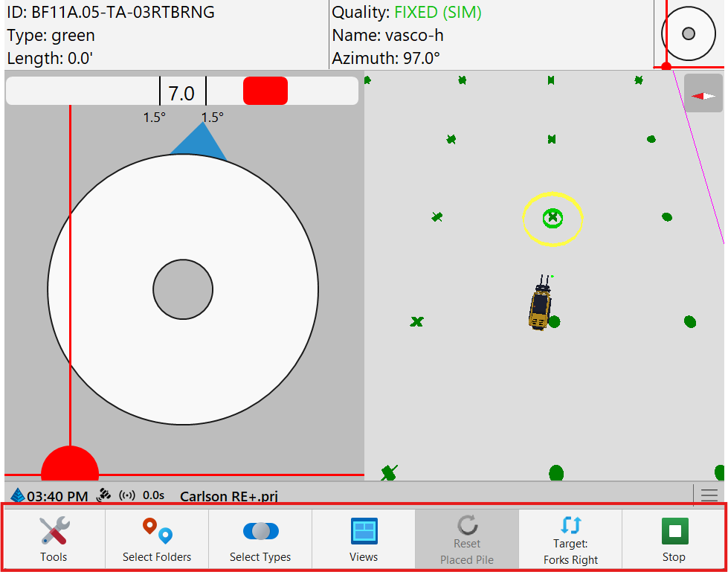
Task: Click the small bullseye level indicator
Action: click(689, 33)
